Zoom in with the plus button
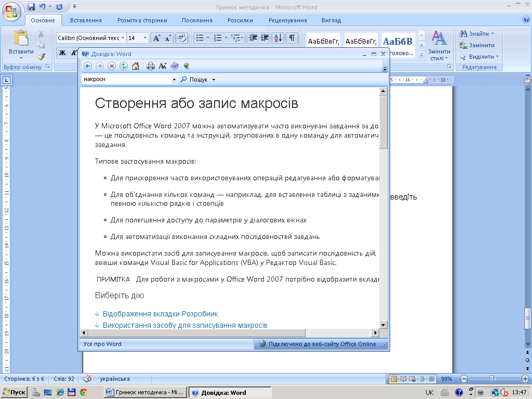Image resolution: width=532 pixels, height=399 pixels. coord(525,379)
